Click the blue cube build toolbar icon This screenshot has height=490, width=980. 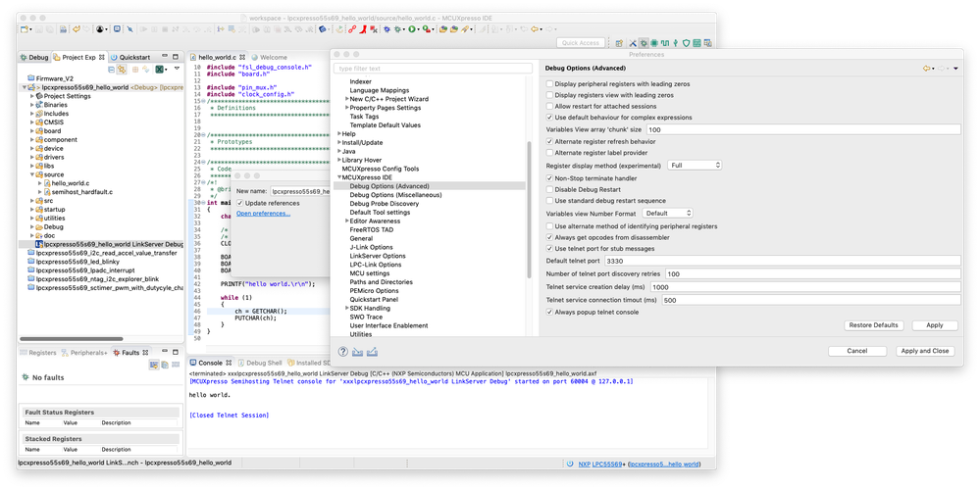pos(322,29)
